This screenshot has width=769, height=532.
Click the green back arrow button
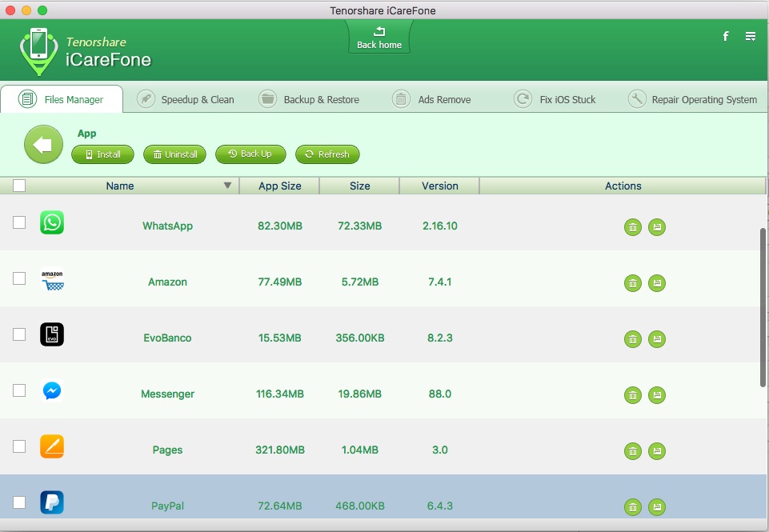pos(44,145)
